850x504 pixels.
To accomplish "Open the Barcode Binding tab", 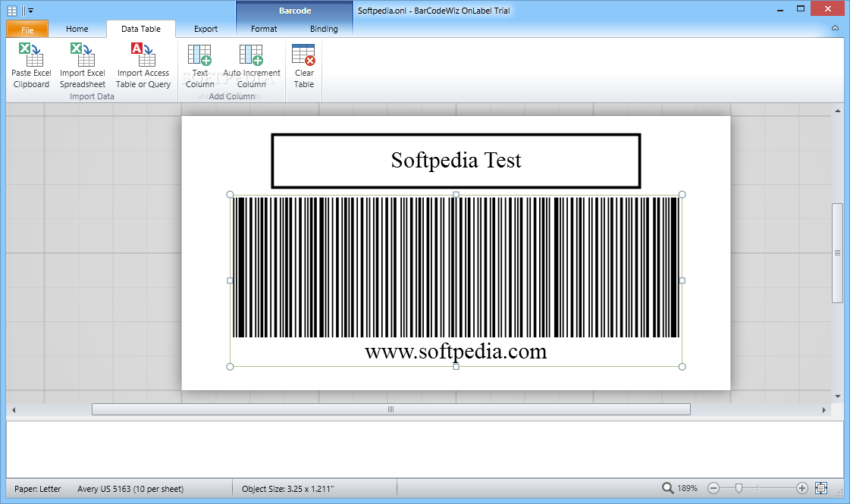I will [324, 29].
